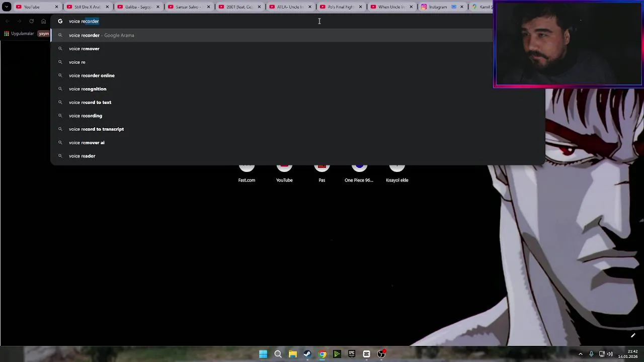644x362 pixels.
Task: Close the When Uncle Iroh tab
Action: click(411, 7)
